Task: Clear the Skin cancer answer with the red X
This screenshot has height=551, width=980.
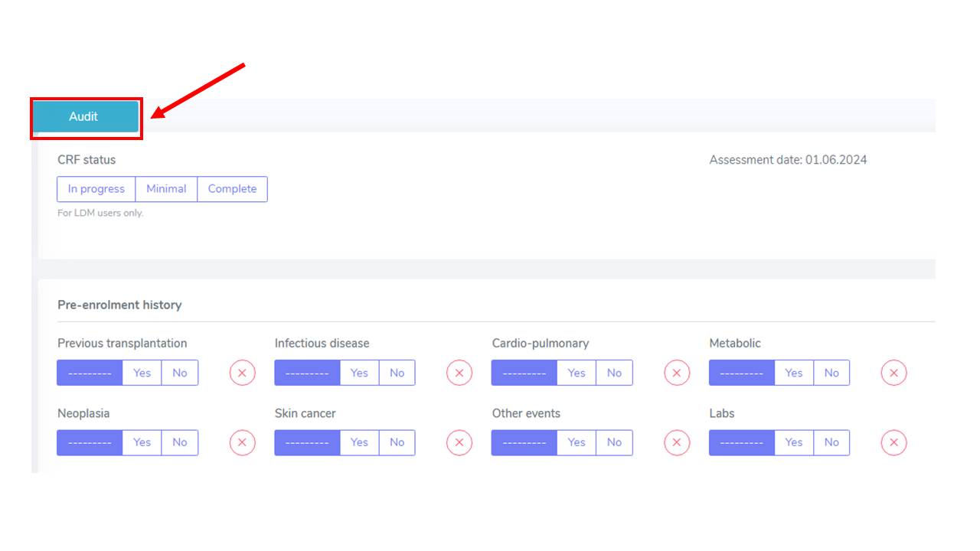Action: 459,442
